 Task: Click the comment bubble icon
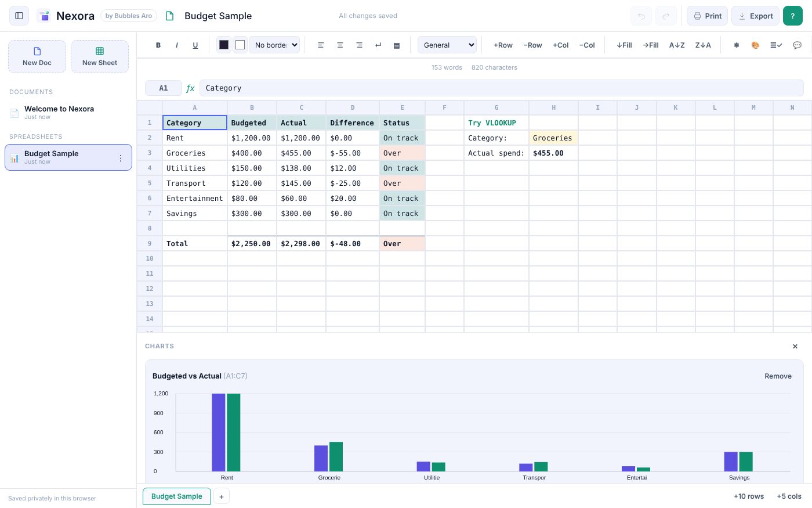tap(797, 45)
